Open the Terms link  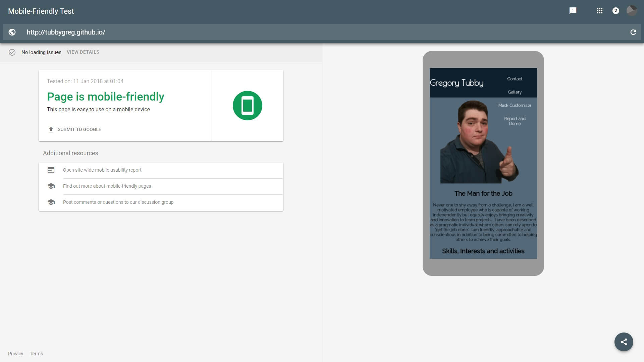(x=36, y=354)
